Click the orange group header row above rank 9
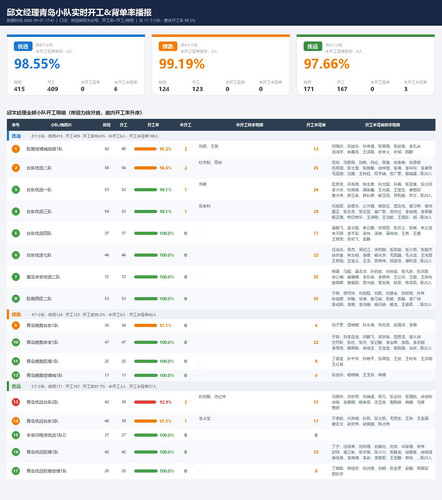The width and height of the screenshot is (442, 500). coord(221,314)
